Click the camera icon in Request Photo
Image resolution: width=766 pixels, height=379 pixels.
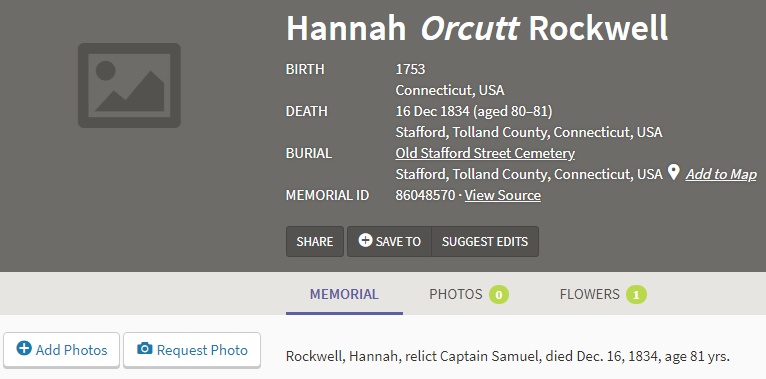[x=145, y=349]
